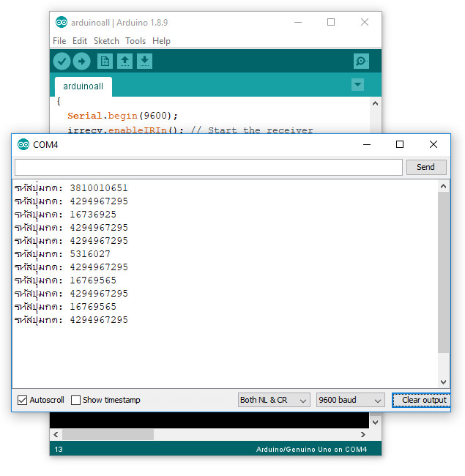Click Arduino/Genuino Uno on COM4 status text
This screenshot has width=465, height=476.
tap(311, 450)
